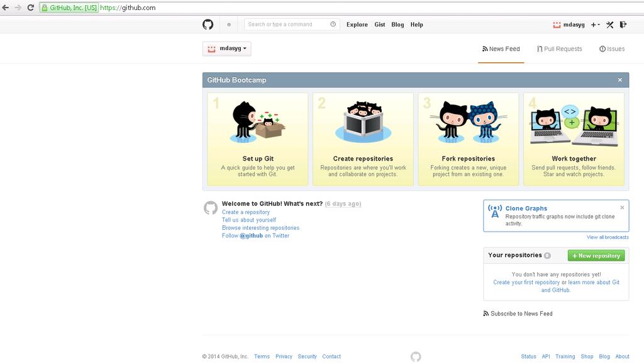This screenshot has width=644, height=364.
Task: Open the mdasyg account context dropdown
Action: pyautogui.click(x=226, y=48)
